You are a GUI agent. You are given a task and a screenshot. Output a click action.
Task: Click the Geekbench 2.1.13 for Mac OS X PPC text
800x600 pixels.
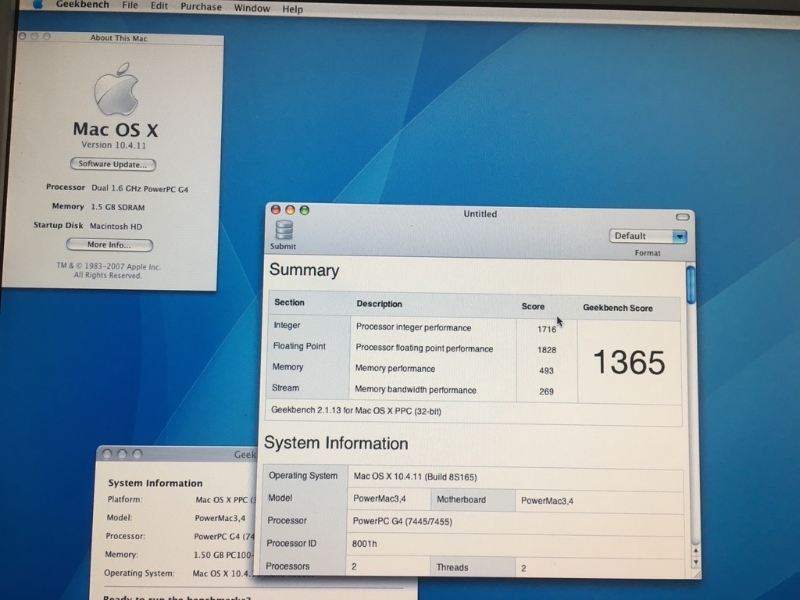click(356, 411)
